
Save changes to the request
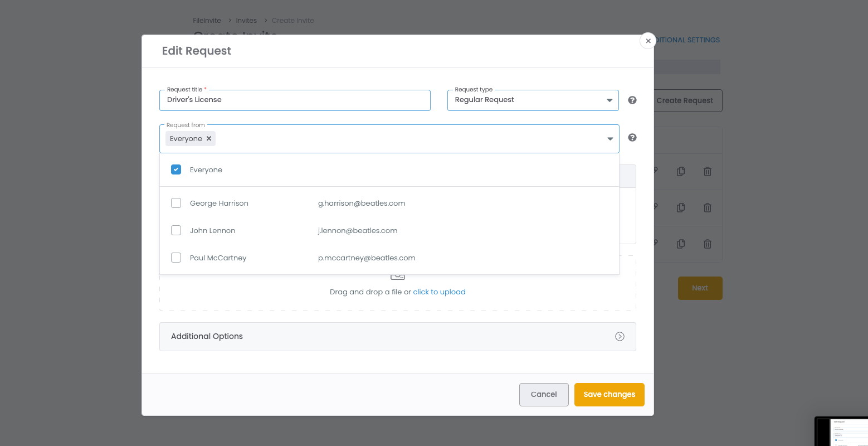pyautogui.click(x=609, y=394)
